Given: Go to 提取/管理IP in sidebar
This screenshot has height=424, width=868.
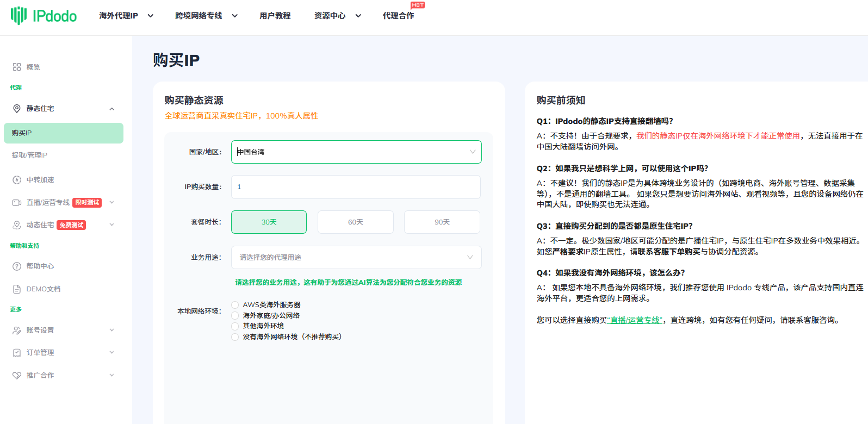Looking at the screenshot, I should pyautogui.click(x=30, y=155).
